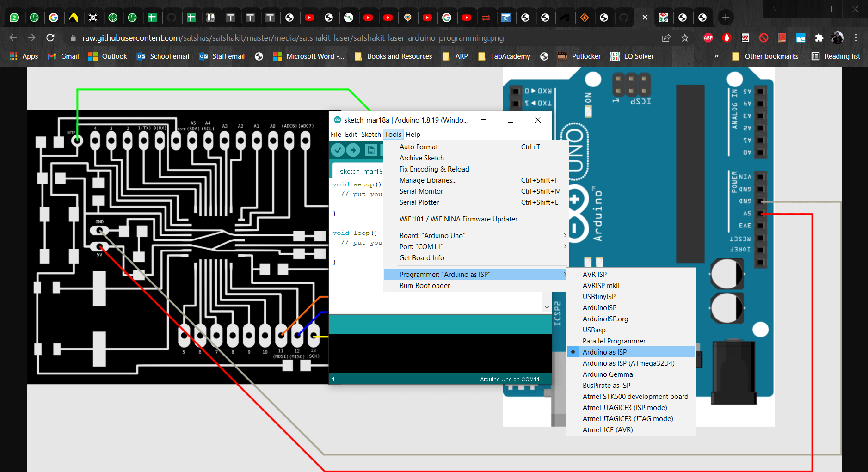Open a new browser tab with plus
This screenshot has width=868, height=472.
click(726, 18)
